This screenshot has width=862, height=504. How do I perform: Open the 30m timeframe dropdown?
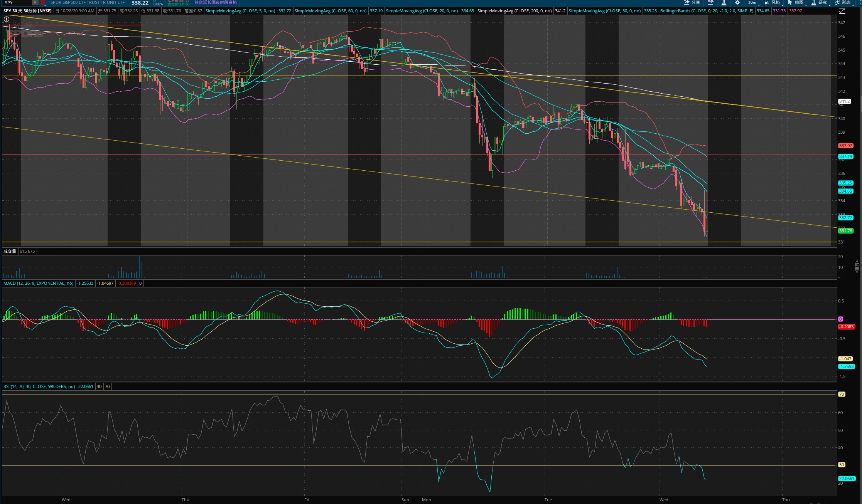(752, 3)
